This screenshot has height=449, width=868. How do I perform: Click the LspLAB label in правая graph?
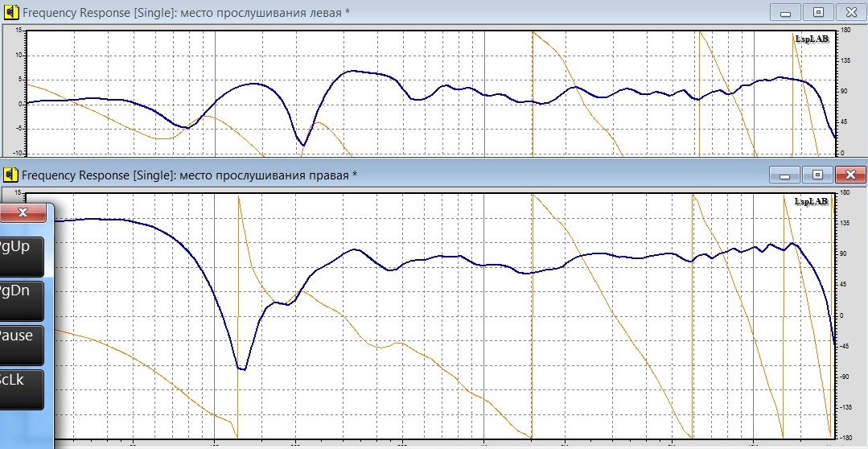[812, 201]
